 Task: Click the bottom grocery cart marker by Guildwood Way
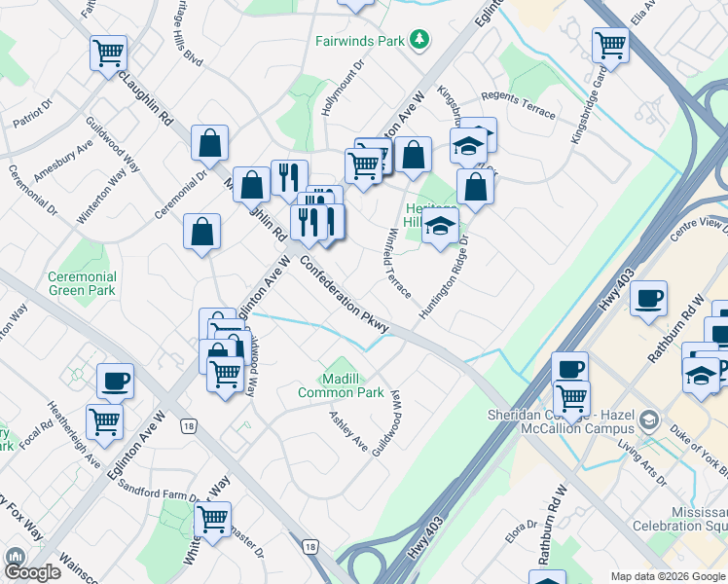pos(225,375)
